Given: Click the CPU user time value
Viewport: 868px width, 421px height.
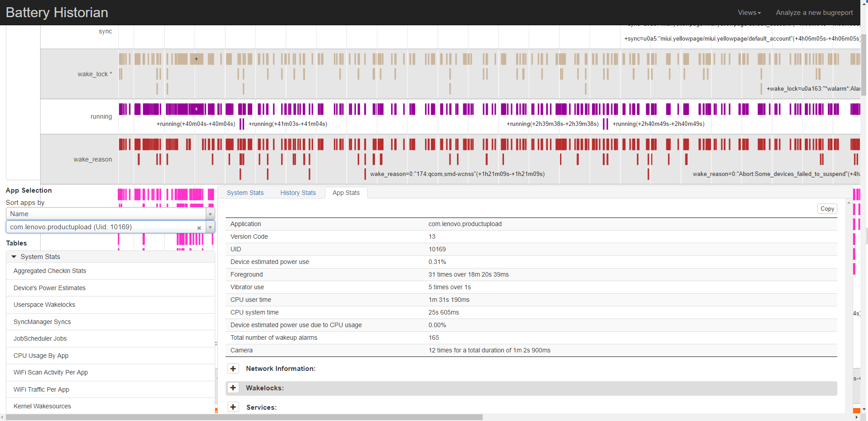Looking at the screenshot, I should pyautogui.click(x=449, y=300).
